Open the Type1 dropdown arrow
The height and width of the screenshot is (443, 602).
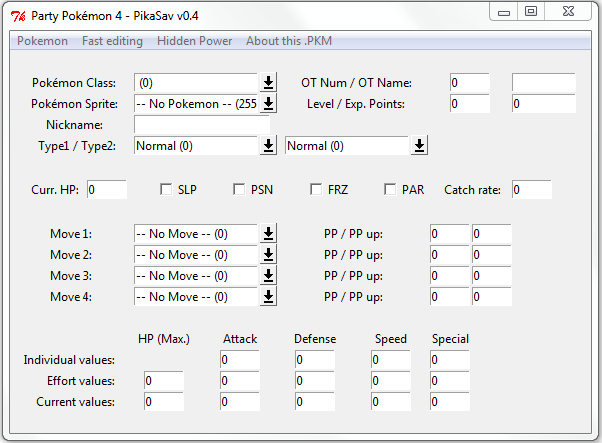[268, 145]
